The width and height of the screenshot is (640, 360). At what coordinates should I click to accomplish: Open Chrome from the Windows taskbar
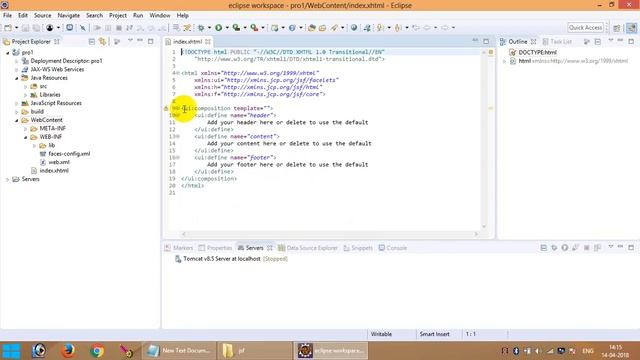[97, 351]
